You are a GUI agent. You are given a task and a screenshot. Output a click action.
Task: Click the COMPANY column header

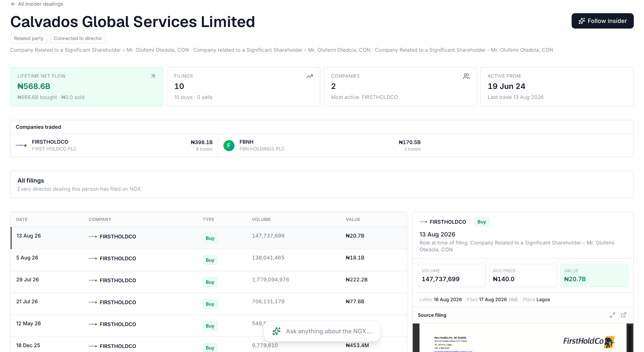coord(100,219)
